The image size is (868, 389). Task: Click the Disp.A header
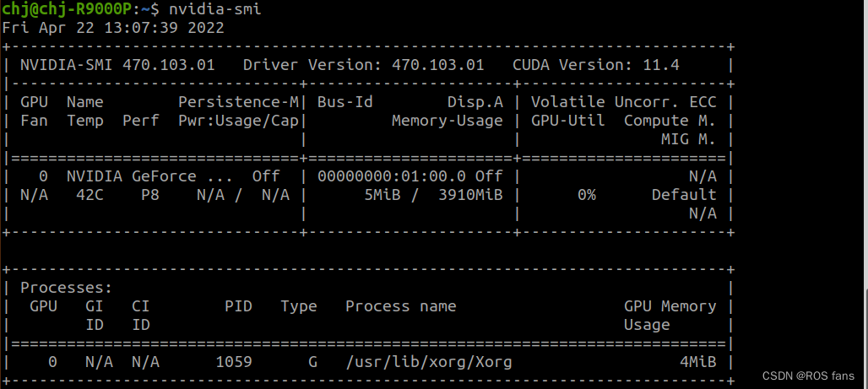pos(475,102)
